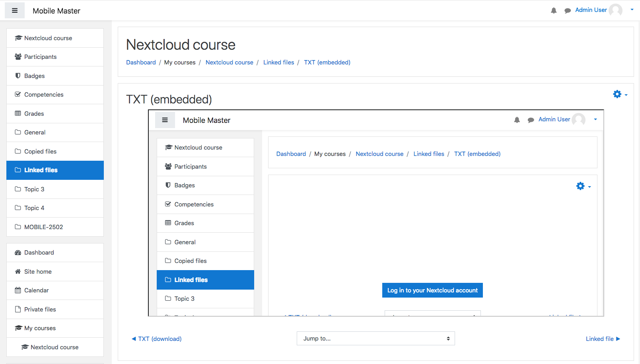Viewport: 640px width, 364px height.
Task: Select General section in outer sidebar
Action: pyautogui.click(x=55, y=132)
